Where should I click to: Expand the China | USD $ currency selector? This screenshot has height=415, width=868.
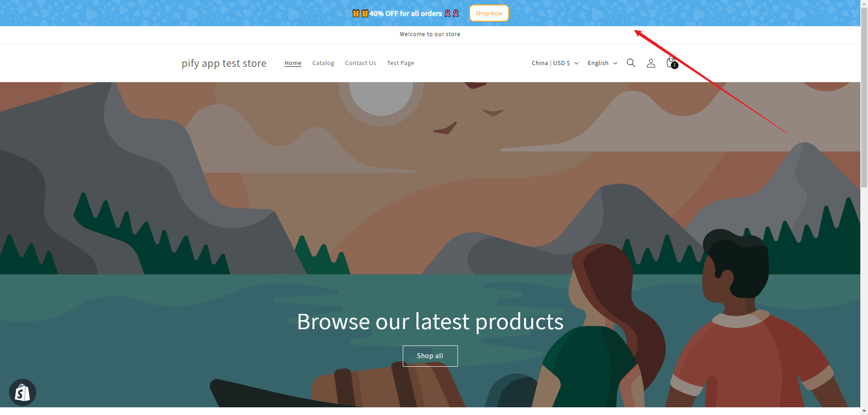[555, 63]
